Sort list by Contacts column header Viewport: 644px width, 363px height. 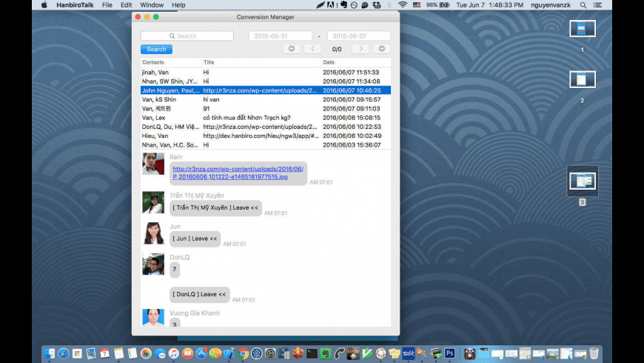tap(171, 62)
